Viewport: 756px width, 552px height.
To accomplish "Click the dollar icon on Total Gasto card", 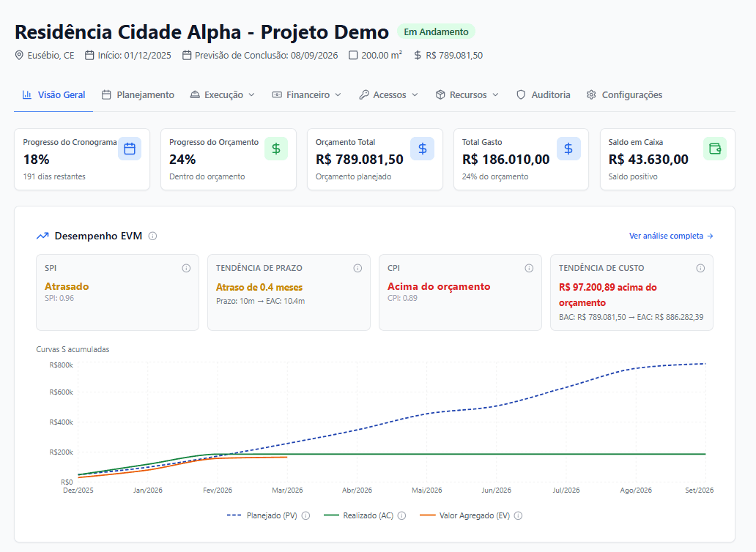I will [x=568, y=148].
